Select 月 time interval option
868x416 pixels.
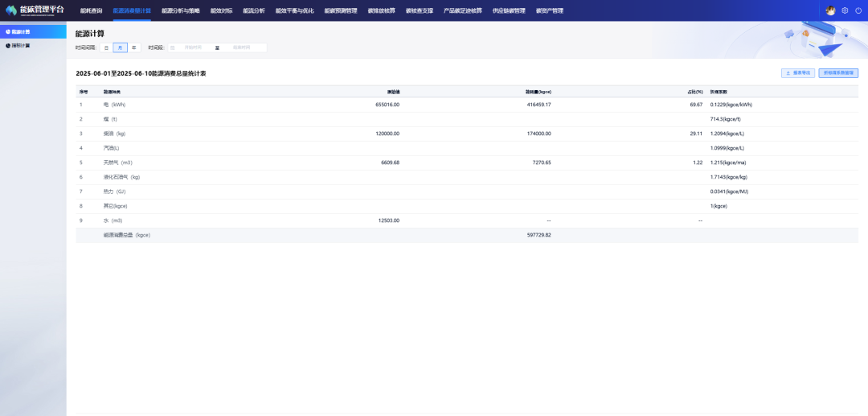point(120,47)
